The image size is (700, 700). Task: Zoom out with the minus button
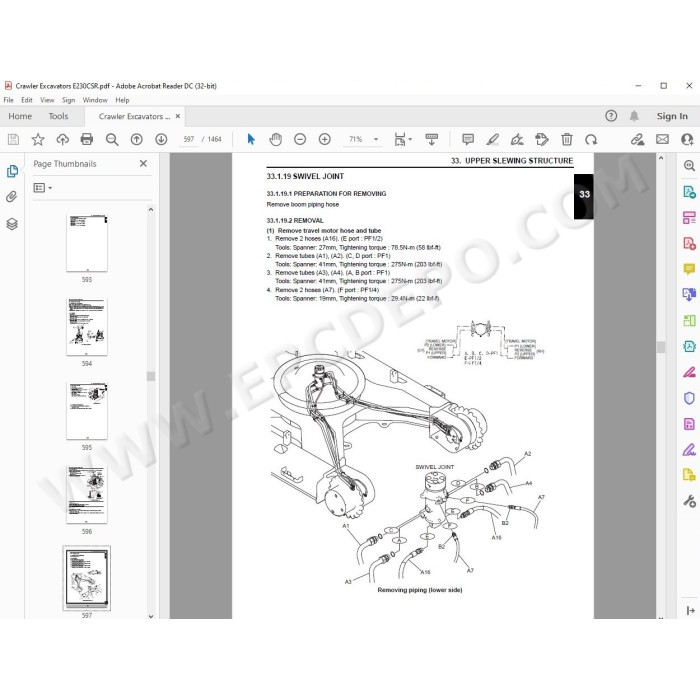(x=300, y=140)
